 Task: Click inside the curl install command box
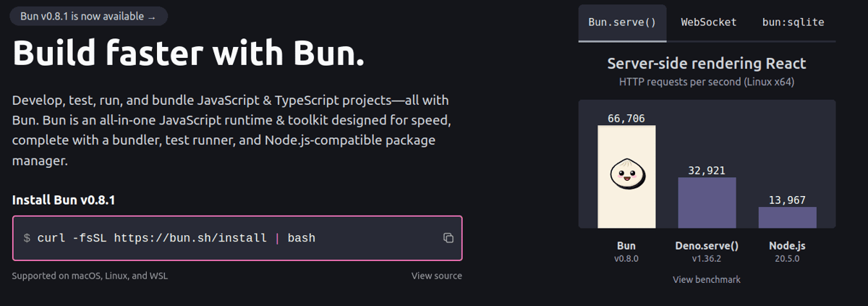point(237,238)
